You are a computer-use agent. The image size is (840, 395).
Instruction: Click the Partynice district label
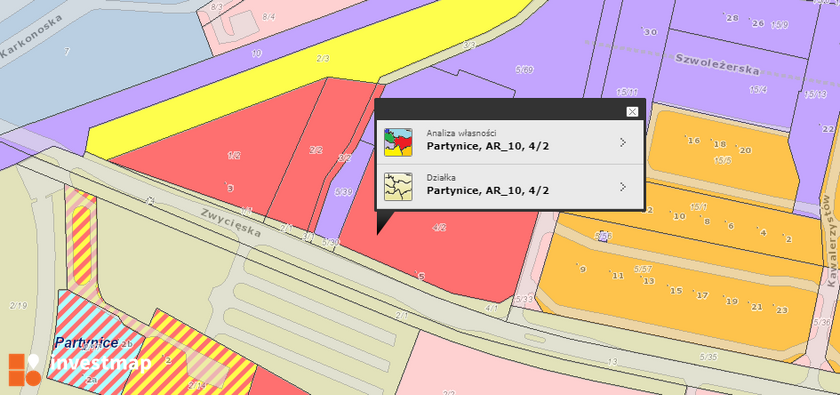[x=87, y=342]
